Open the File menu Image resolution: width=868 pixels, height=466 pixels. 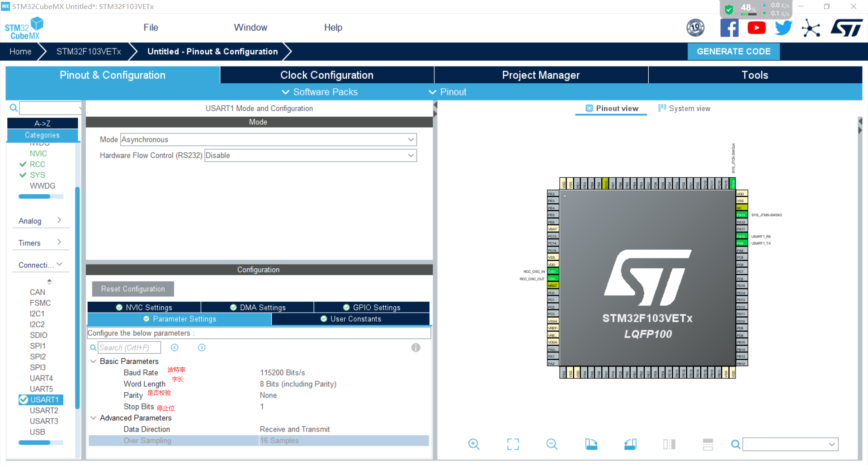click(x=151, y=28)
